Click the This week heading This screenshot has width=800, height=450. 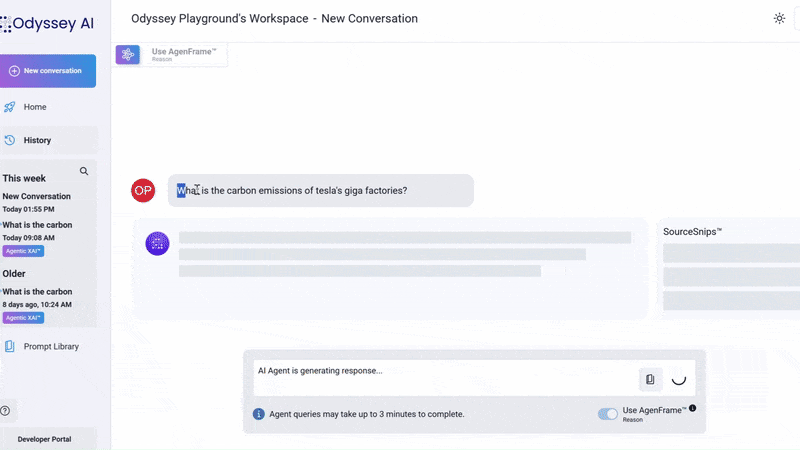pyautogui.click(x=24, y=178)
